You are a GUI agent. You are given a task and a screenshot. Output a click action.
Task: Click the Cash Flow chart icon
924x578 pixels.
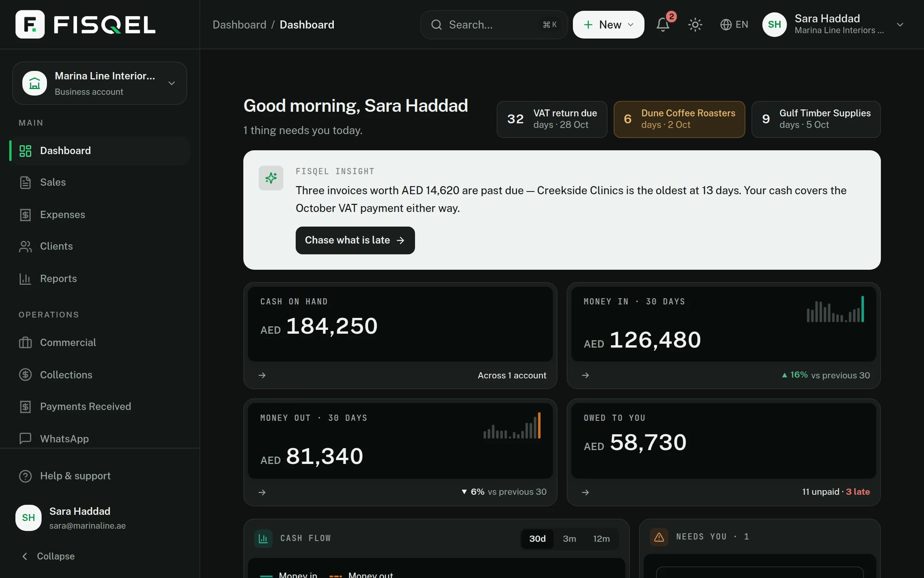point(263,538)
